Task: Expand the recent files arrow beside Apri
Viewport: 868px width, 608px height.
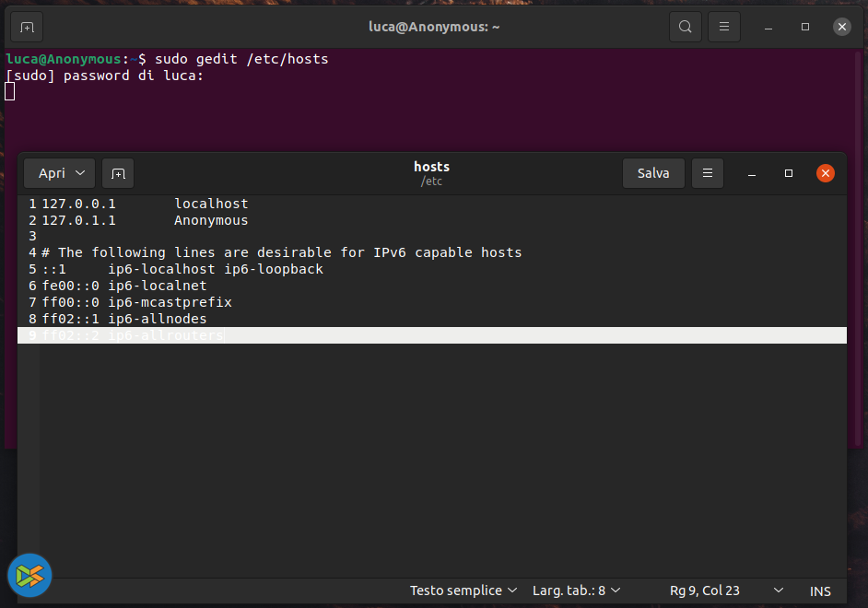Action: pos(80,173)
